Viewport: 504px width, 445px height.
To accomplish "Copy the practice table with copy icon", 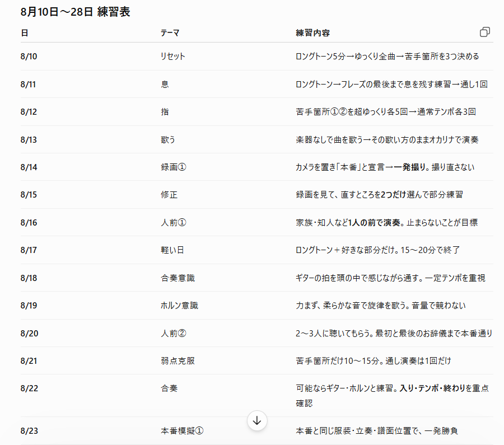I will 485,32.
